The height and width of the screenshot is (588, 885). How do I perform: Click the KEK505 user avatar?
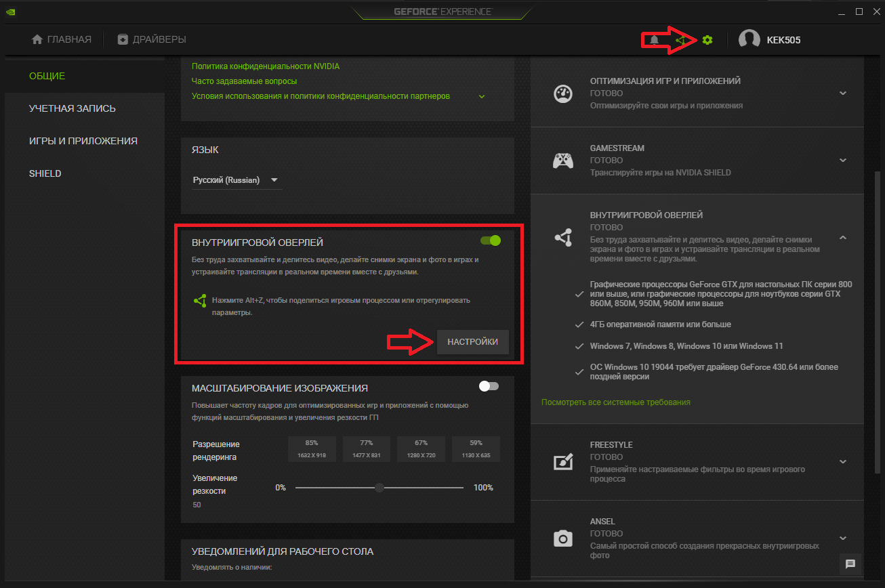tap(749, 40)
